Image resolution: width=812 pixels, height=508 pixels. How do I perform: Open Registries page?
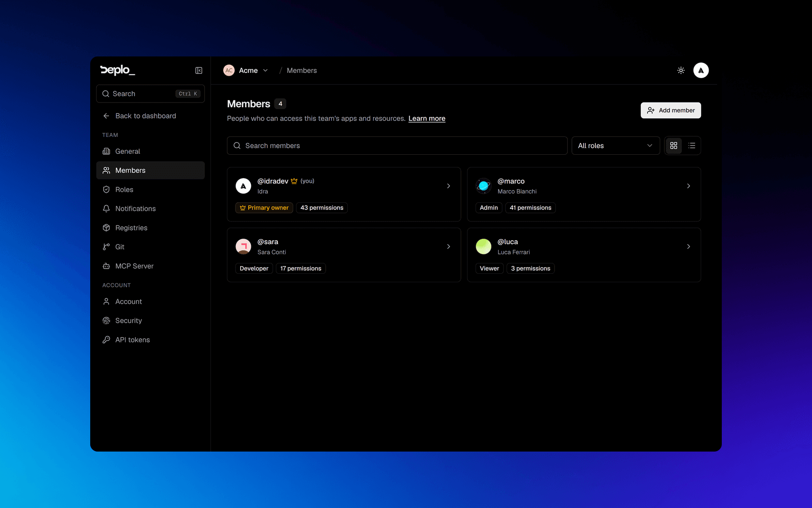pos(150,228)
